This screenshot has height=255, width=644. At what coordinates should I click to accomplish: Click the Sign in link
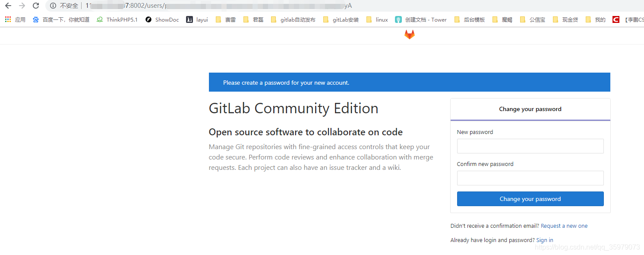coord(545,240)
